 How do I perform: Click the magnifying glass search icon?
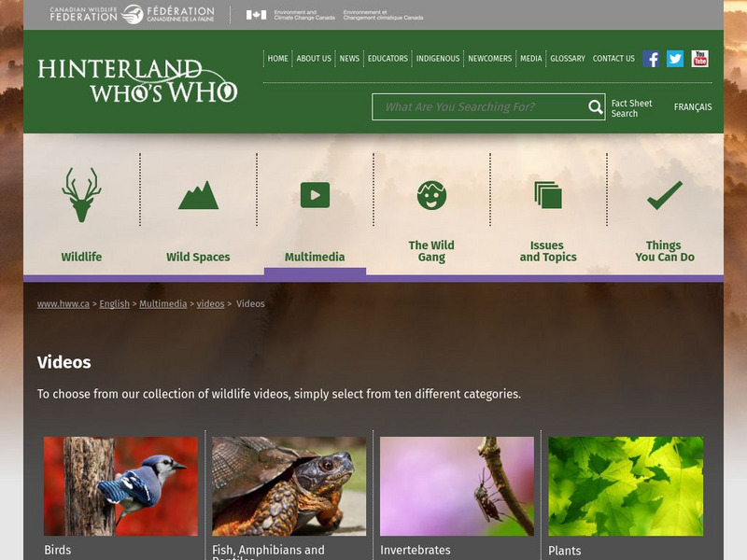596,107
